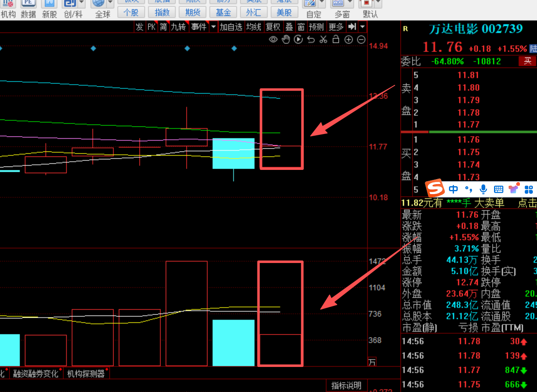Select the hand pan tool
Screen dimensions: 537x392
pyautogui.click(x=286, y=40)
